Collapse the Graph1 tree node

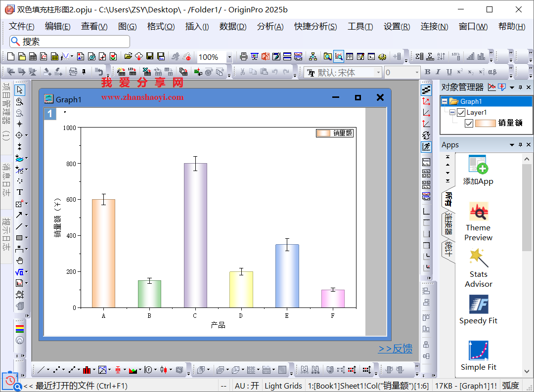click(x=445, y=102)
